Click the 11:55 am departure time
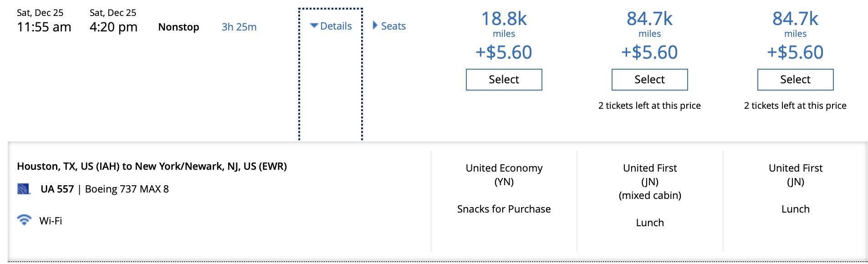 pyautogui.click(x=44, y=27)
